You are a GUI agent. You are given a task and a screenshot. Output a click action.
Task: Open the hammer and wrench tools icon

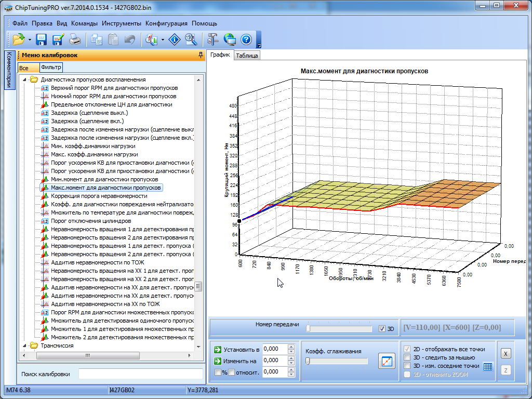pos(213,39)
